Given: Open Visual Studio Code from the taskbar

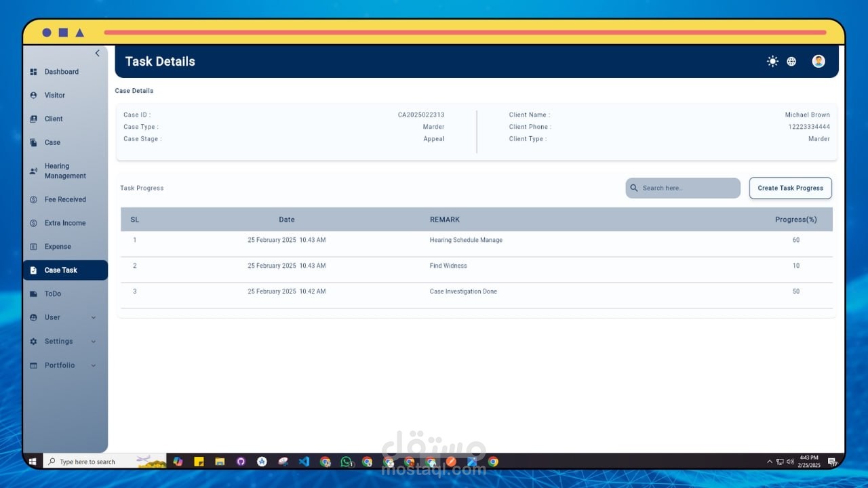Looking at the screenshot, I should [x=304, y=462].
